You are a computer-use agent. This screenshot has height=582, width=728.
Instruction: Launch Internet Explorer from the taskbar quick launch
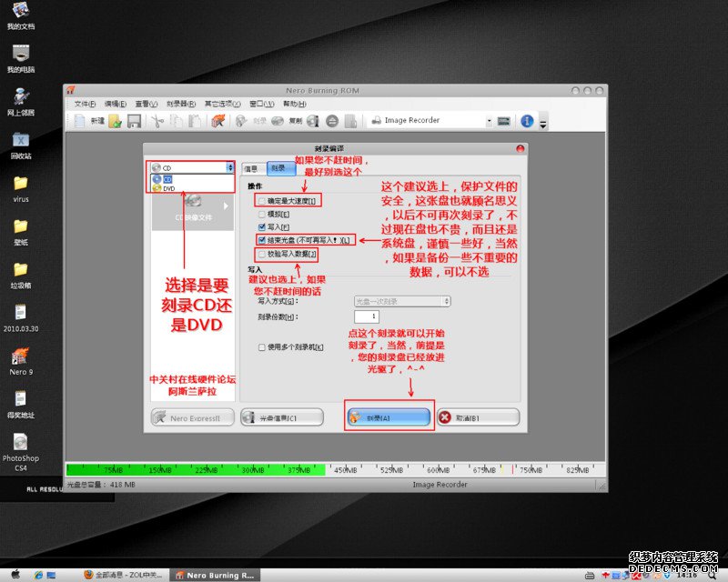point(38,575)
